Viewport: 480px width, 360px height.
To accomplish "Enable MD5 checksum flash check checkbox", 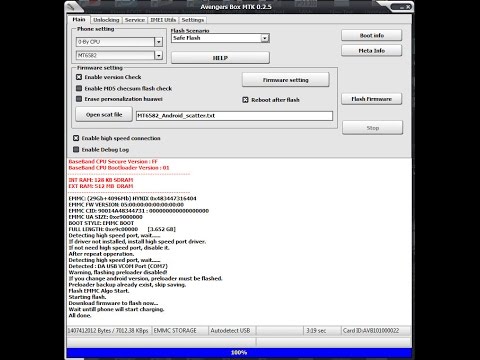I will click(79, 88).
